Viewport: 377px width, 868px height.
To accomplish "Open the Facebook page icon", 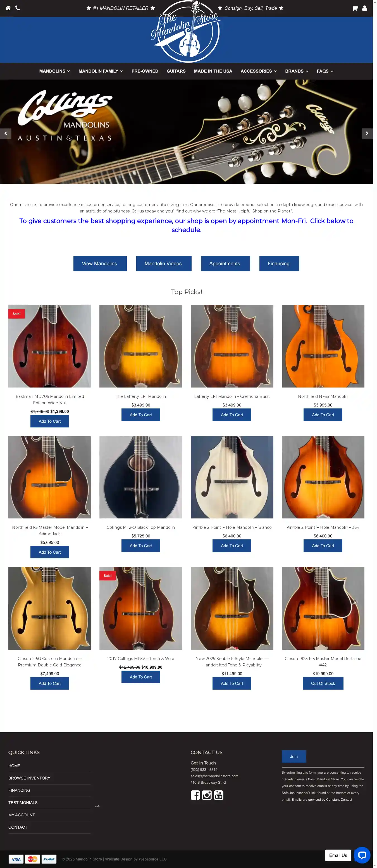I will (195, 795).
